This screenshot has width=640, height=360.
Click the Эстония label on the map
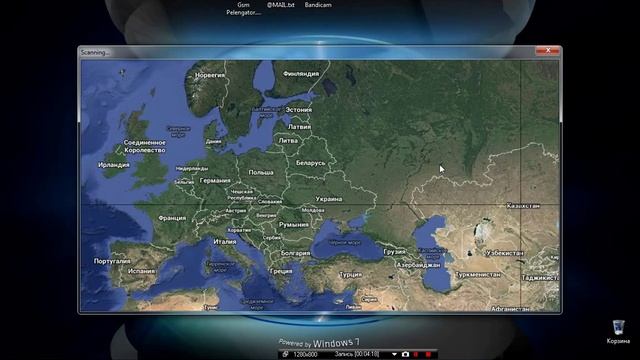tap(298, 110)
